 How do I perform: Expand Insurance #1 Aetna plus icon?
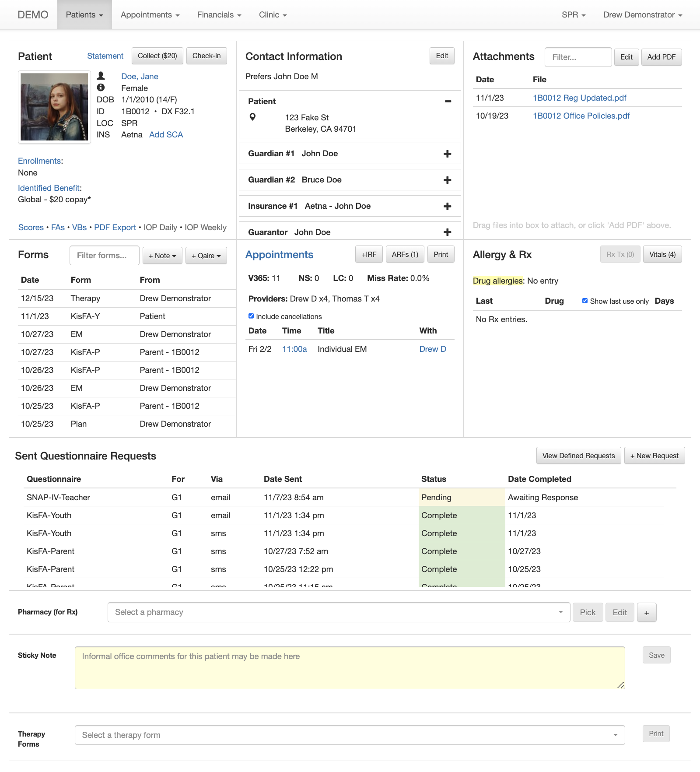(447, 206)
